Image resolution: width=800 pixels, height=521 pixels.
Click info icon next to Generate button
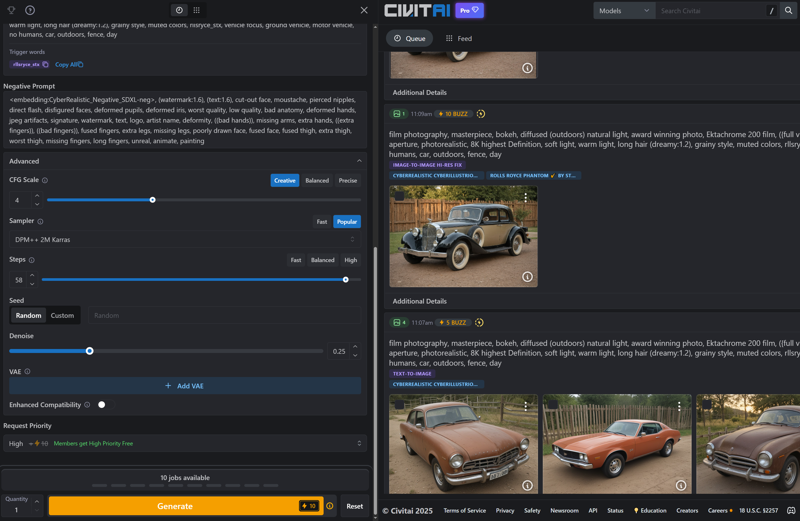[x=330, y=506]
